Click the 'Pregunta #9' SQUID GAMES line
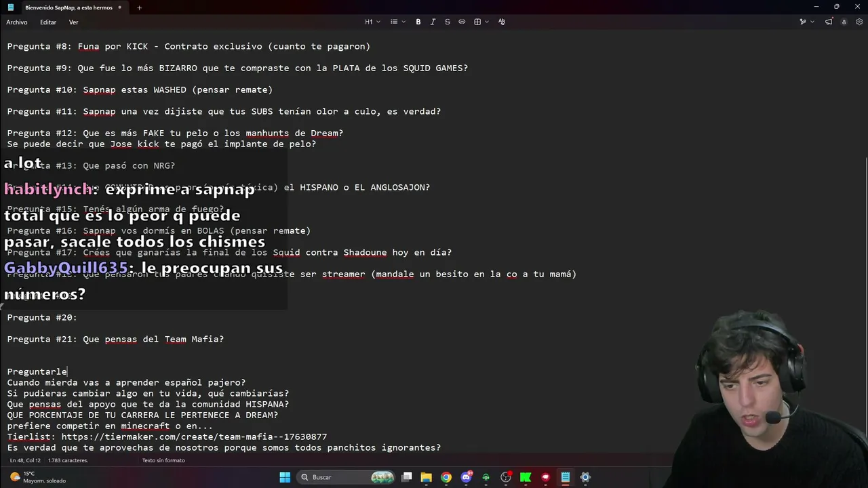Viewport: 868px width, 488px height. (237, 68)
